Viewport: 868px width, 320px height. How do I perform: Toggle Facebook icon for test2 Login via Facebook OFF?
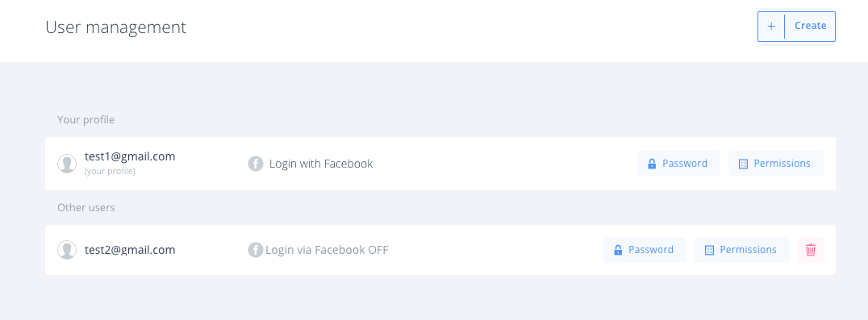coord(255,250)
